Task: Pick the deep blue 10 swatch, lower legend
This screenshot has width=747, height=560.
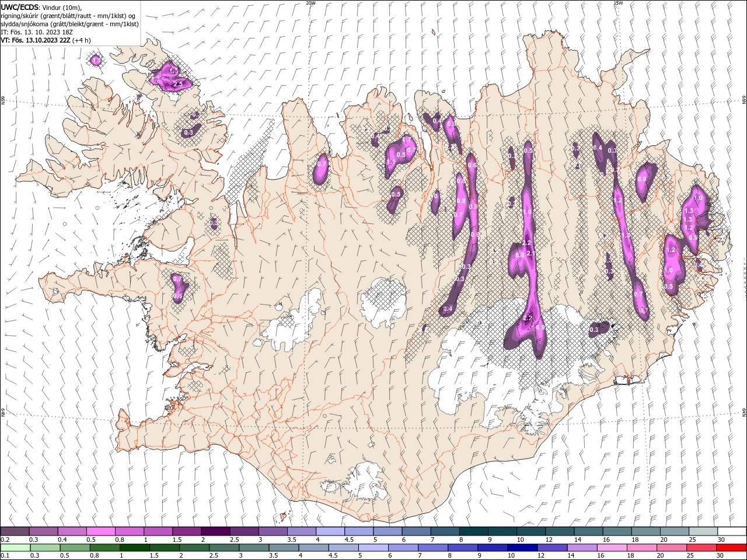Action: (x=522, y=548)
